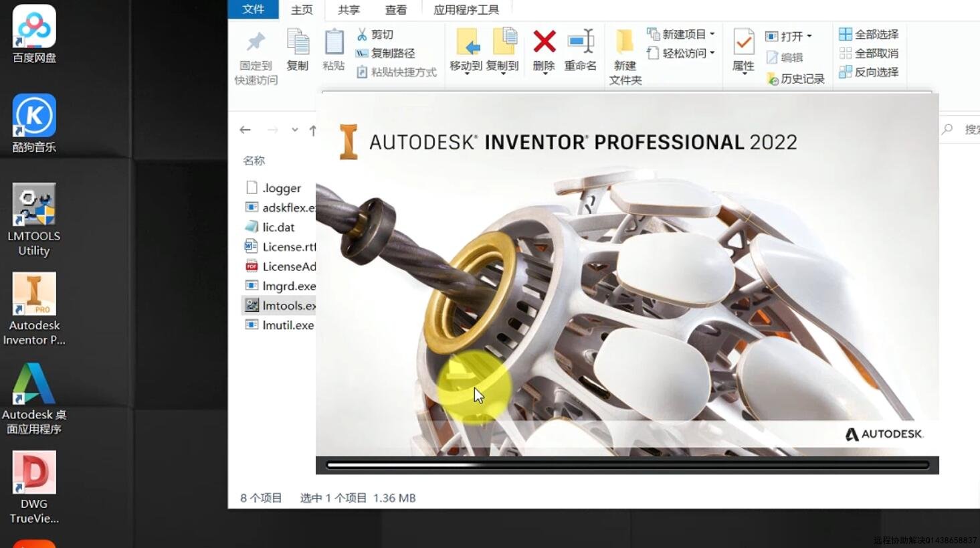This screenshot has width=980, height=548.
Task: Click the Inventor 2022 splash screen image
Action: point(627,284)
